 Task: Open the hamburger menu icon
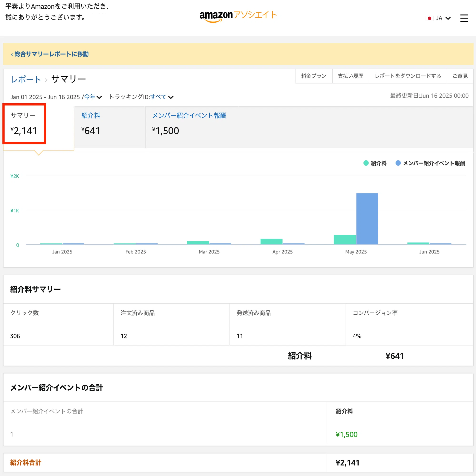point(464,18)
